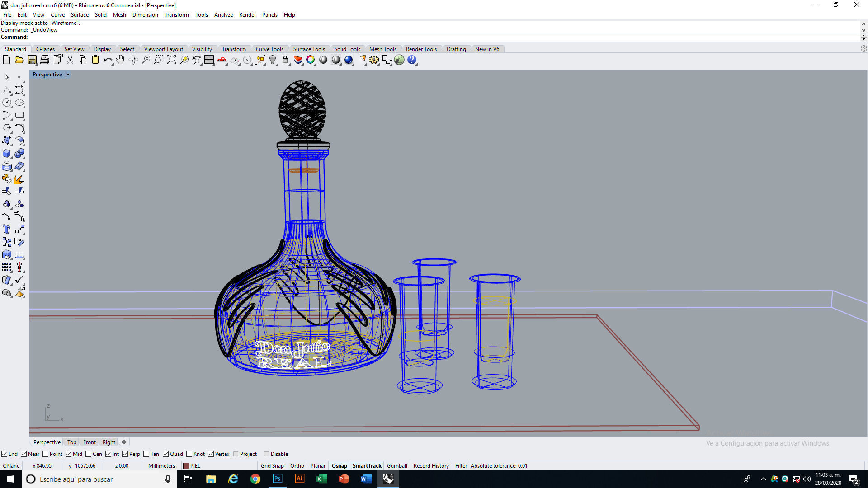Open the Analyze menu
Viewport: 868px width, 488px height.
pos(223,15)
